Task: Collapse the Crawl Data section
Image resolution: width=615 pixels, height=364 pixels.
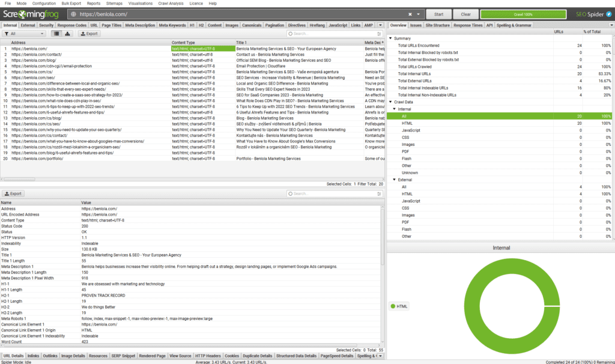Action: (390, 102)
